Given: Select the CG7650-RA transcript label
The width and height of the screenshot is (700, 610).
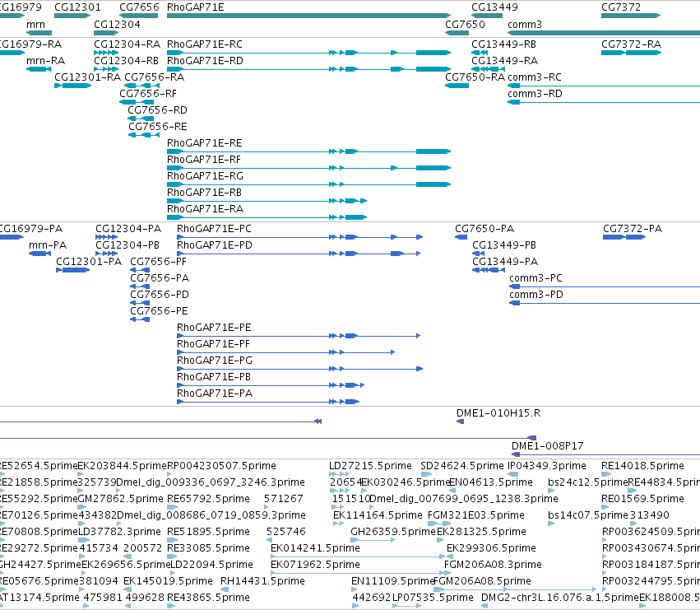Looking at the screenshot, I should point(475,77).
